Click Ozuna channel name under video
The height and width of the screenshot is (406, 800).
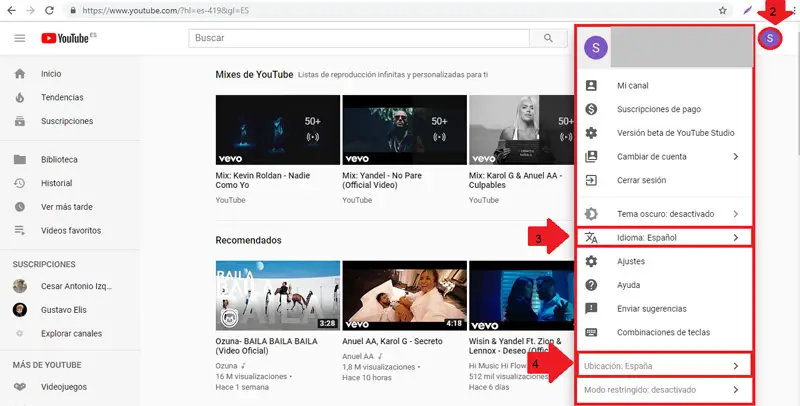pyautogui.click(x=226, y=366)
